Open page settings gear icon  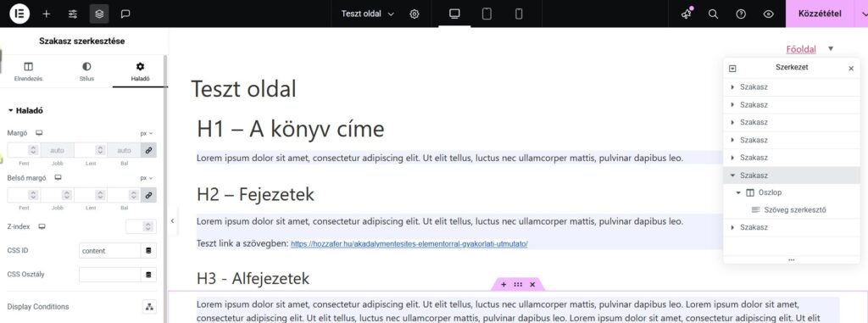414,14
